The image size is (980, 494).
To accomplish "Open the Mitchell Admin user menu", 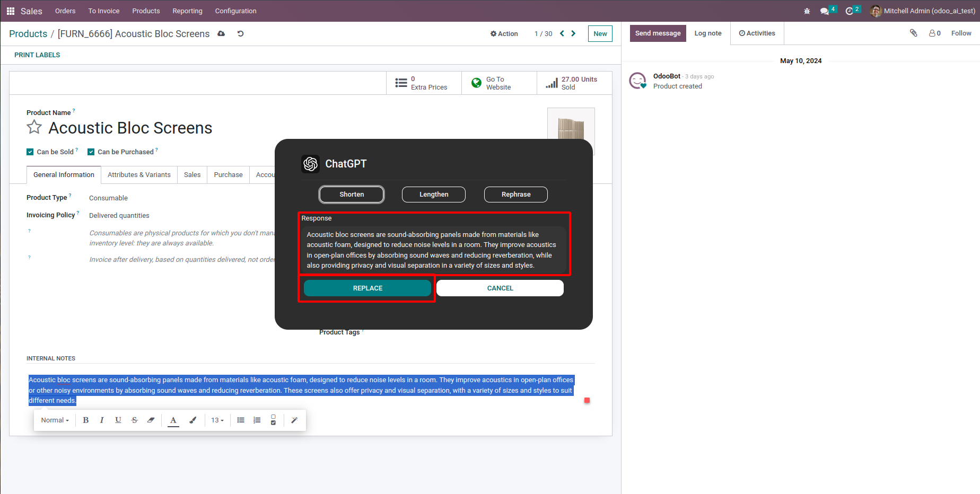I will (923, 11).
